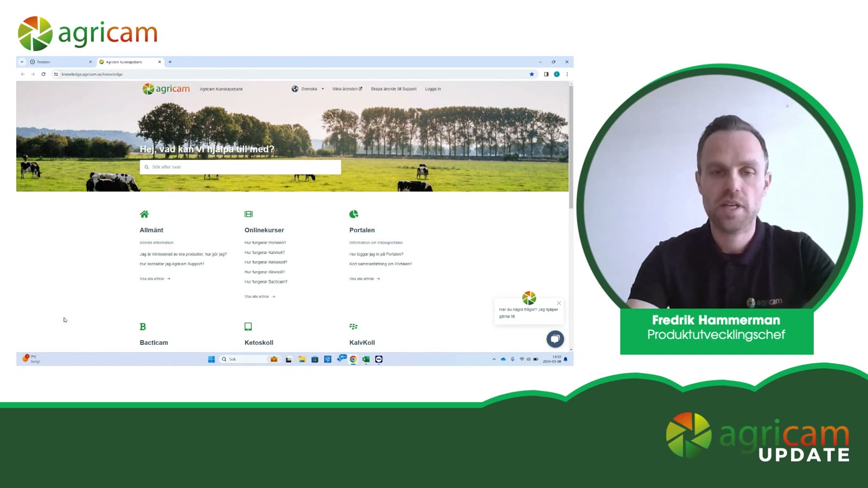Go back in browser history
868x488 pixels.
[22, 74]
